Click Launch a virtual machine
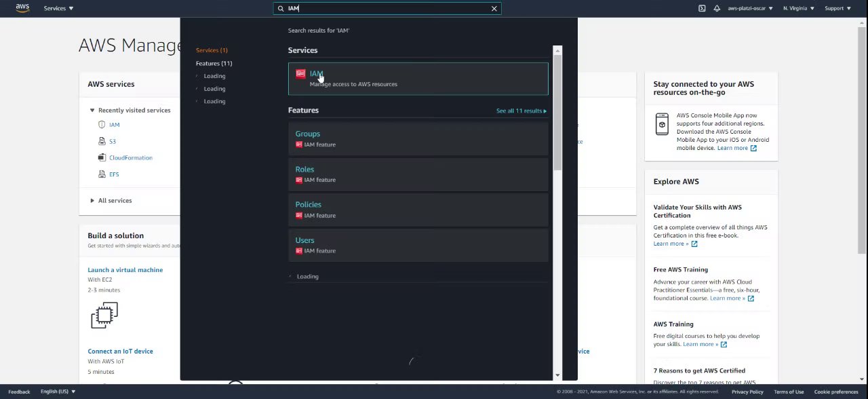 [x=125, y=270]
